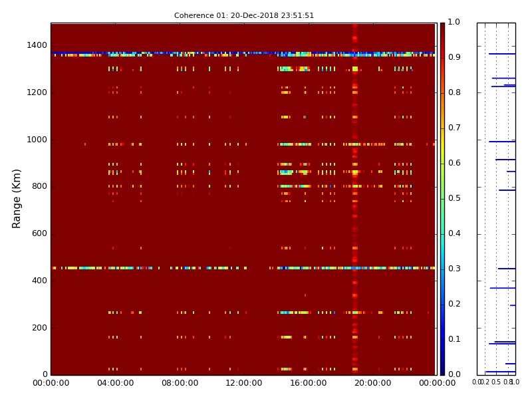This screenshot has height=399, width=532.
Task: Click the plot title 'Coherence 01: 20-Dec-2018 23:51:51'
Action: [x=243, y=15]
